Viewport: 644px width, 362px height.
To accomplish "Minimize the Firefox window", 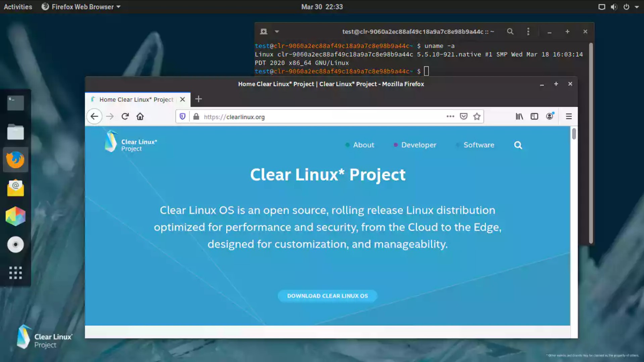I will (x=542, y=84).
